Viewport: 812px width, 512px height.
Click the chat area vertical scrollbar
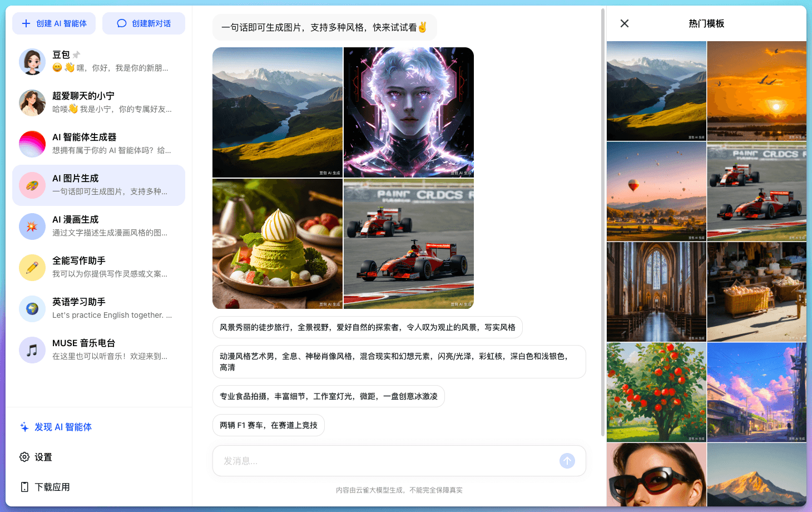[x=603, y=223]
